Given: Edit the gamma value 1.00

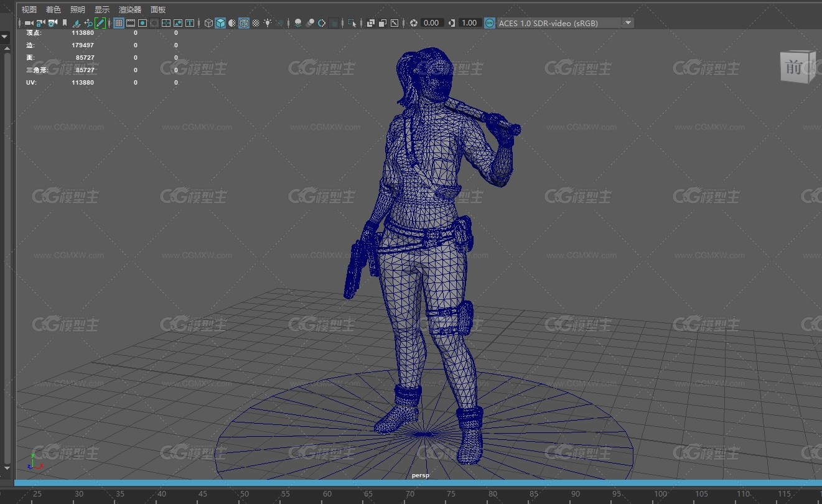Looking at the screenshot, I should pos(470,23).
